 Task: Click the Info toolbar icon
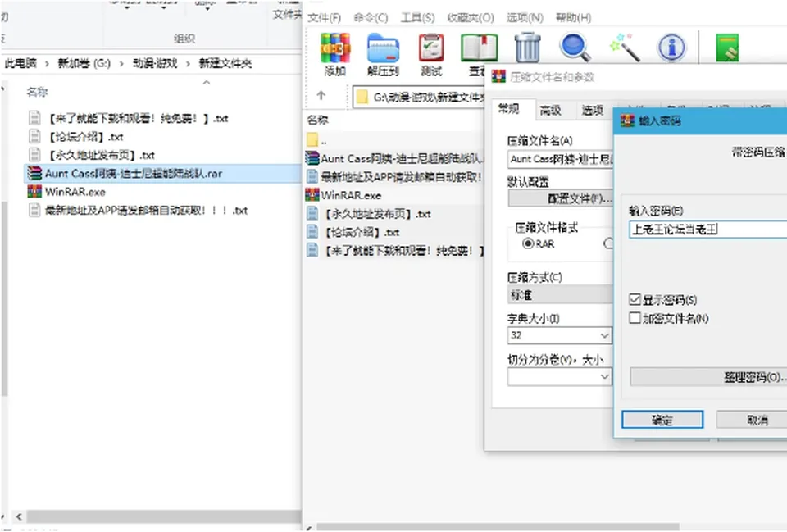coord(671,48)
